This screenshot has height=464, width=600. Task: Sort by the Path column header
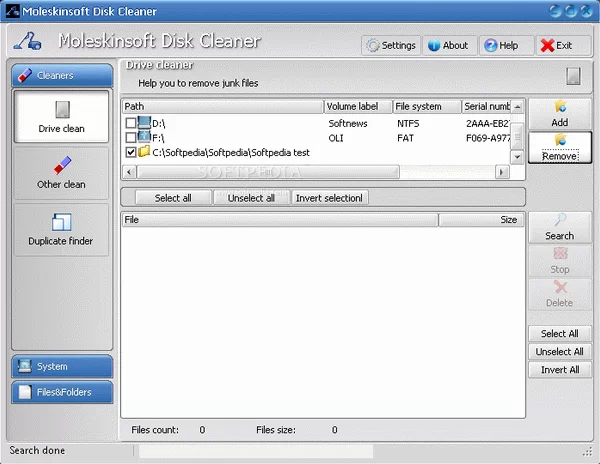[223, 106]
